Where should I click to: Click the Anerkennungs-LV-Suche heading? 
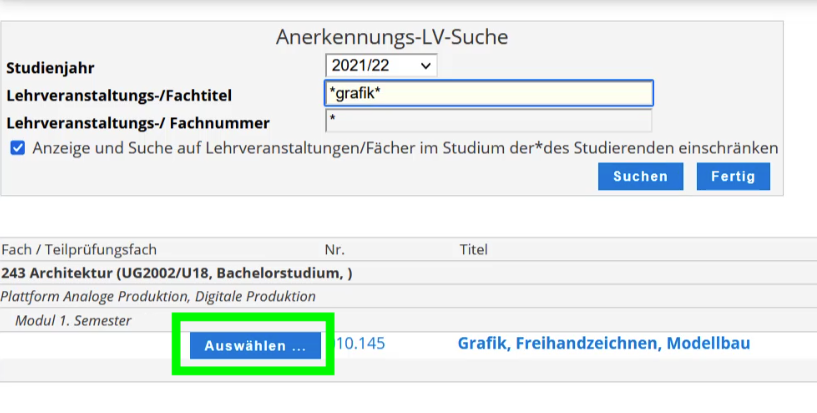point(392,37)
